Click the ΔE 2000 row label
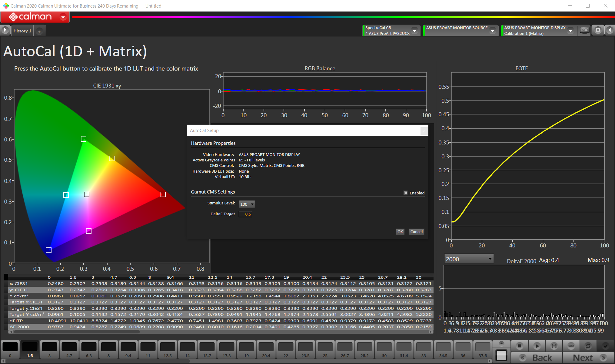Image resolution: width=615 pixels, height=364 pixels. click(19, 327)
